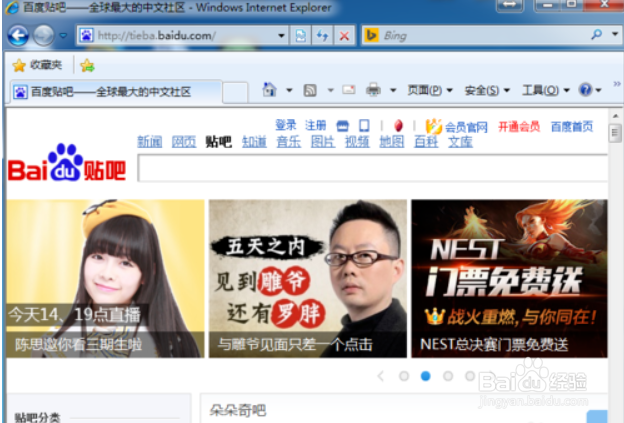This screenshot has width=624, height=423.
Task: Open the 页面(P) menu
Action: point(430,90)
